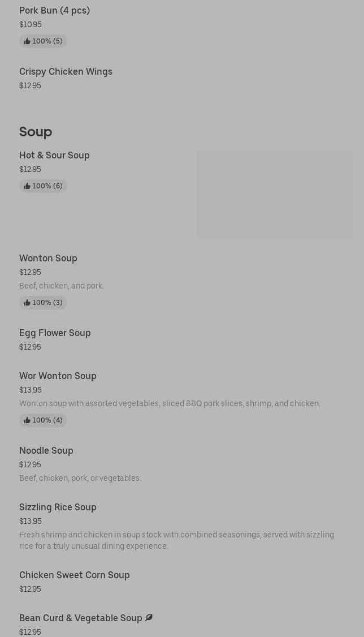The width and height of the screenshot is (364, 637).
Task: Select Egg Flower Soup
Action: click(55, 333)
